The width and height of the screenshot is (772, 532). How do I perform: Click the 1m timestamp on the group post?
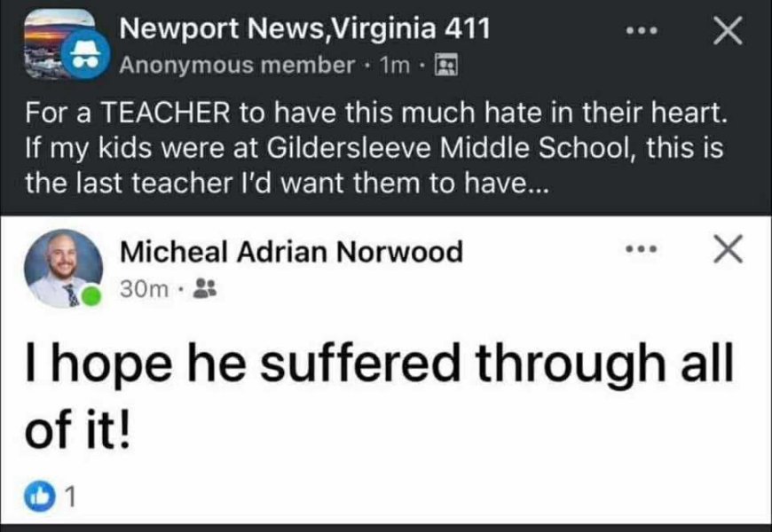pyautogui.click(x=395, y=65)
